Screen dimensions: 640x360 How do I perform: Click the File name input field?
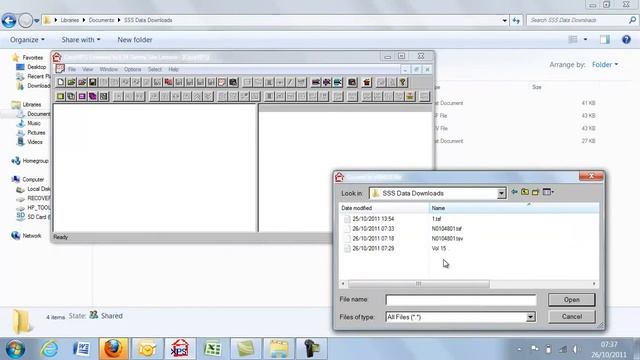pos(461,300)
